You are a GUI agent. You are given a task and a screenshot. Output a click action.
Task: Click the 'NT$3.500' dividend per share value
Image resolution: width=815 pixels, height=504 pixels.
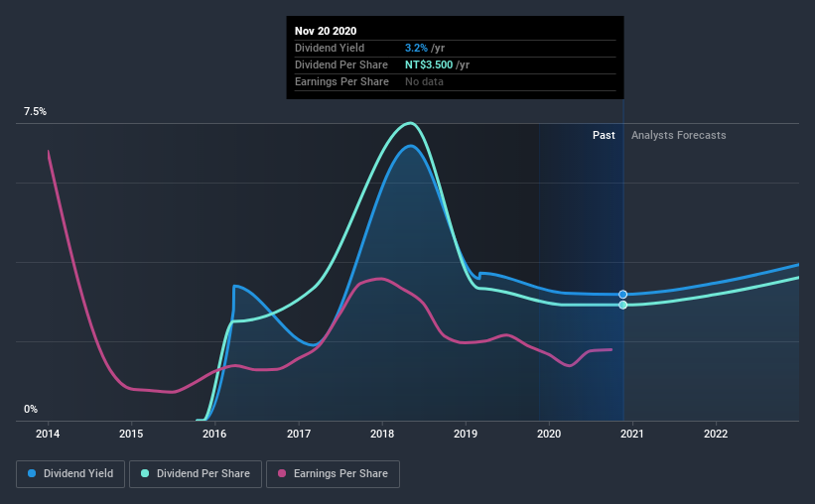pyautogui.click(x=429, y=64)
